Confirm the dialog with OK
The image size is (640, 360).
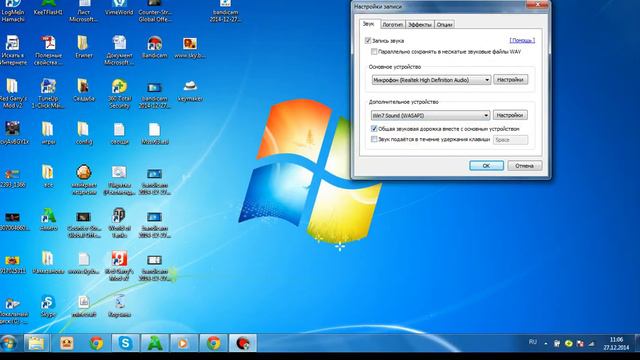pos(486,166)
